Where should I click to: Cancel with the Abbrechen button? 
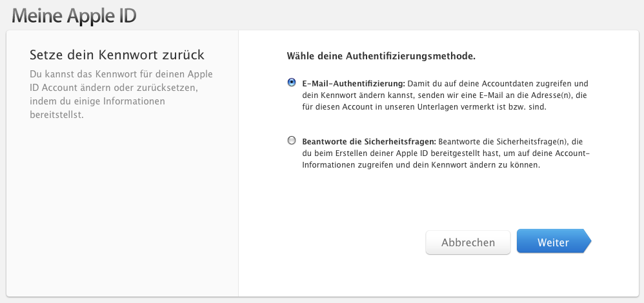pyautogui.click(x=468, y=242)
